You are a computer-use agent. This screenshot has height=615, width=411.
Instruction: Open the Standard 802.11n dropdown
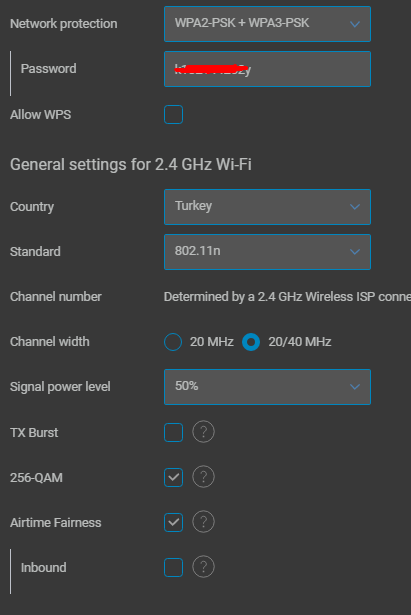click(x=267, y=252)
